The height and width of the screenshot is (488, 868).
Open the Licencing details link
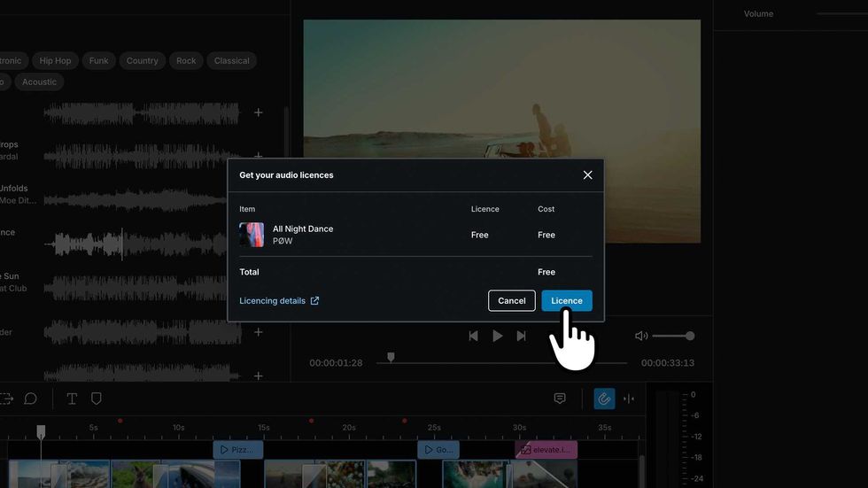[279, 300]
